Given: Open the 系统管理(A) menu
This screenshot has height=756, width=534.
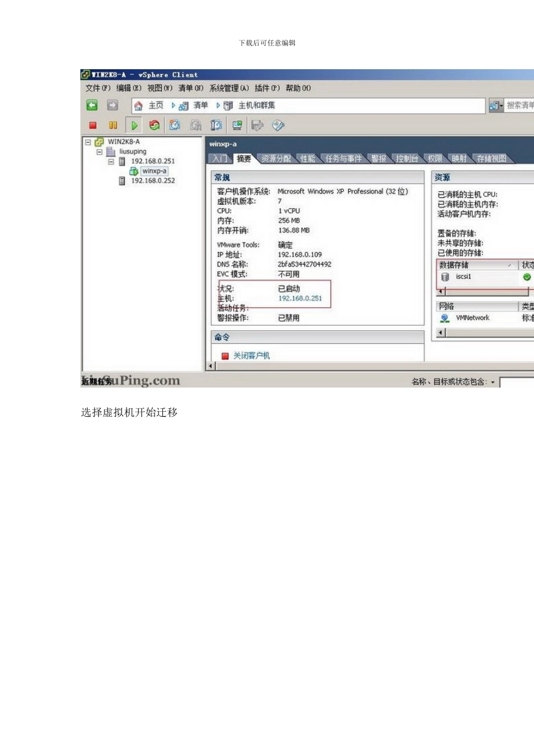Looking at the screenshot, I should (229, 88).
